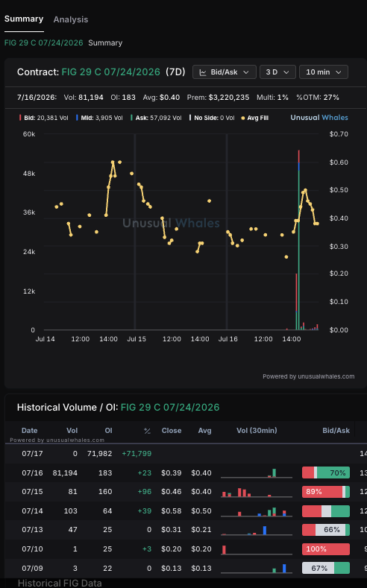Image resolution: width=367 pixels, height=588 pixels.
Task: Sort table by Vol column header
Action: pyautogui.click(x=72, y=431)
